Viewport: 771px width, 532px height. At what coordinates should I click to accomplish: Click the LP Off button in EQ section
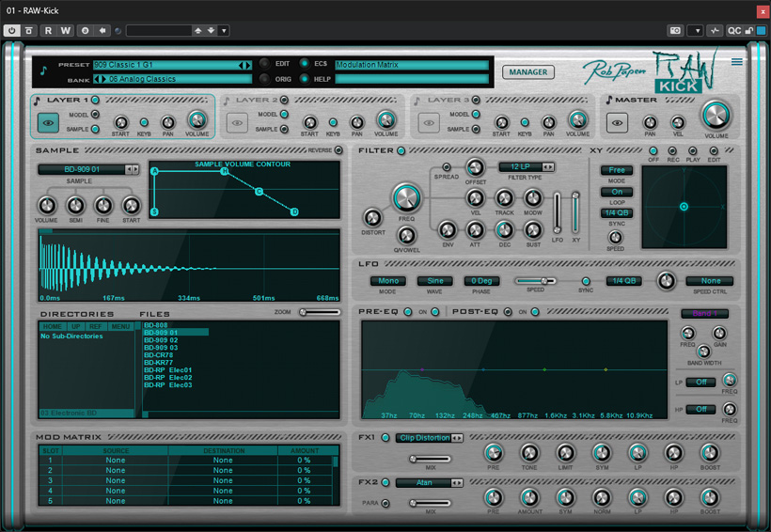(x=700, y=382)
